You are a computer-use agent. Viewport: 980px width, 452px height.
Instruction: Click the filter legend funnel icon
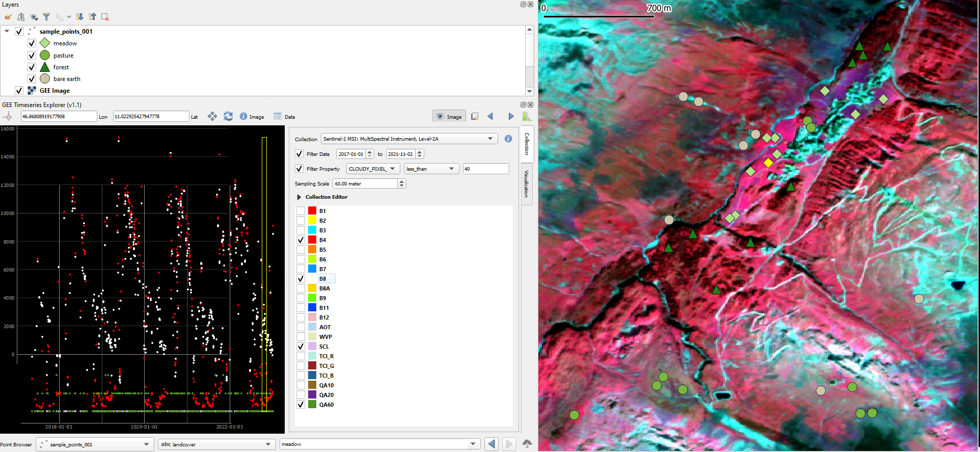click(x=46, y=17)
